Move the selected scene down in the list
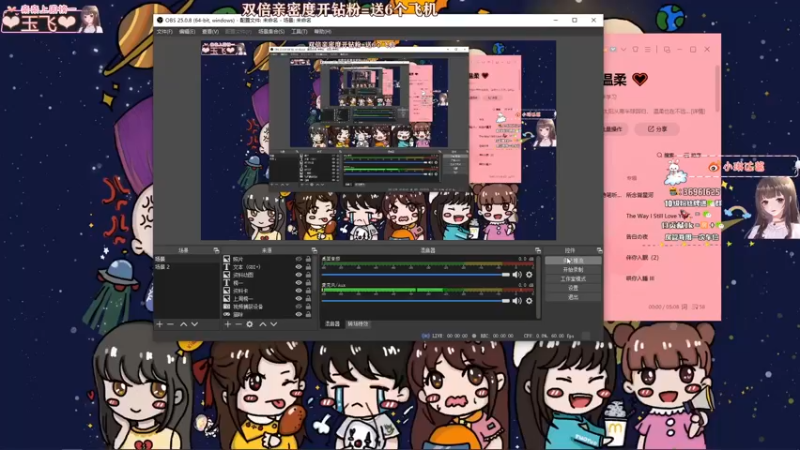The image size is (800, 450). pyautogui.click(x=194, y=324)
